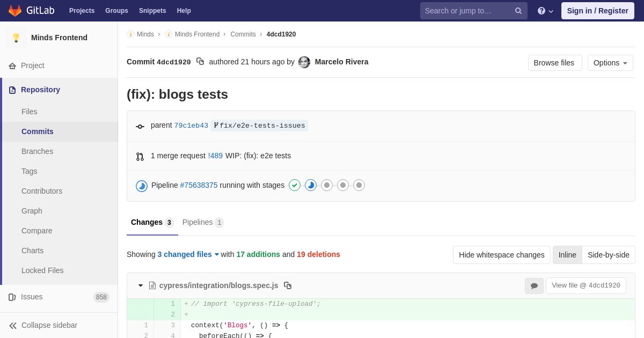The width and height of the screenshot is (644, 338).
Task: Click the running second pipeline stage icon
Action: click(x=311, y=185)
